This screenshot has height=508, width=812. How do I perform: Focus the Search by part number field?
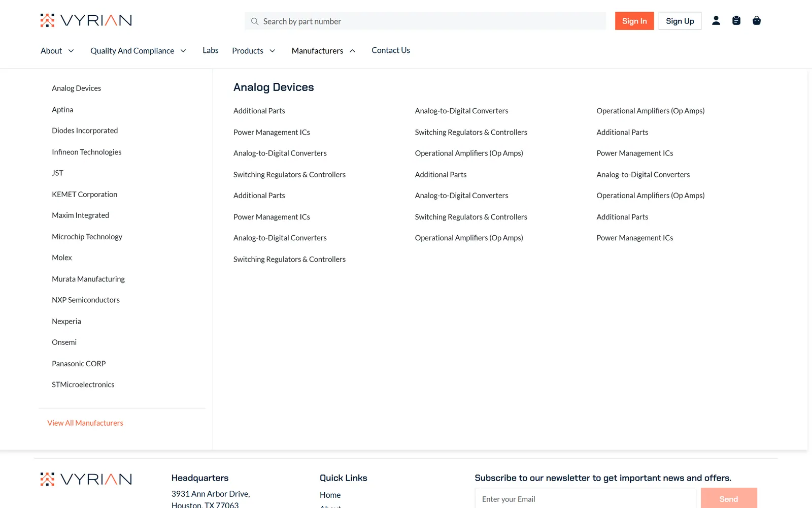425,21
